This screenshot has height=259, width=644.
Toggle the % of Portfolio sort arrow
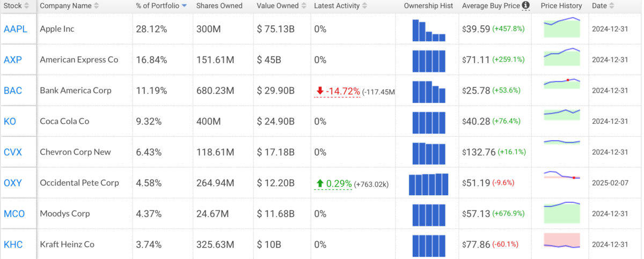point(185,6)
